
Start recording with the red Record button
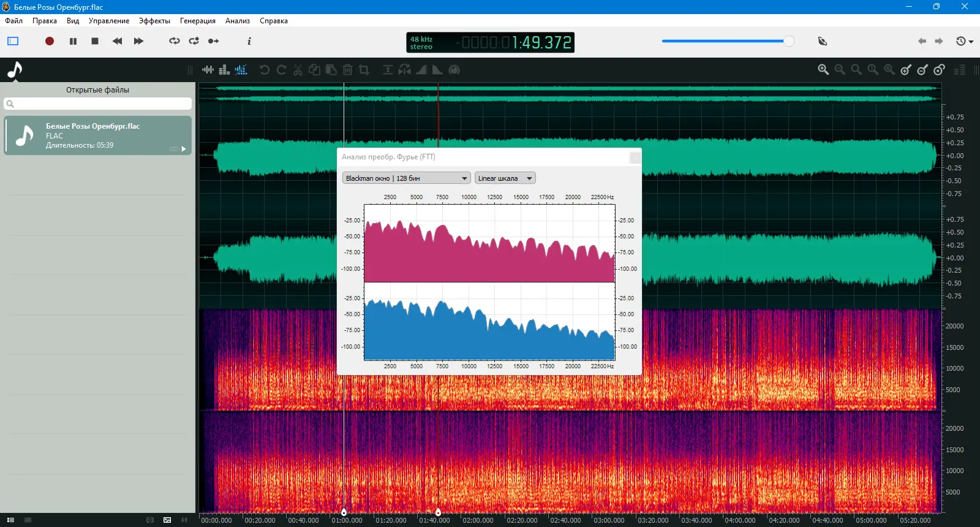[x=50, y=41]
